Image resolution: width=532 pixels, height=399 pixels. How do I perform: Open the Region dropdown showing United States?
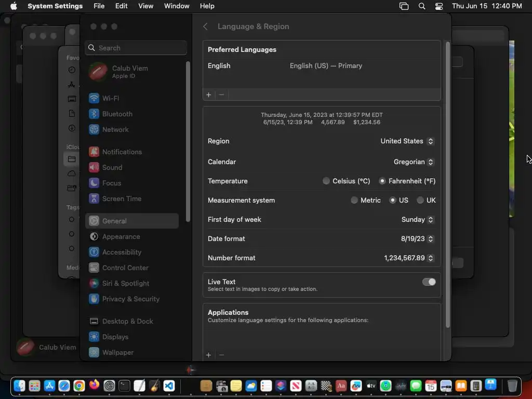click(407, 141)
